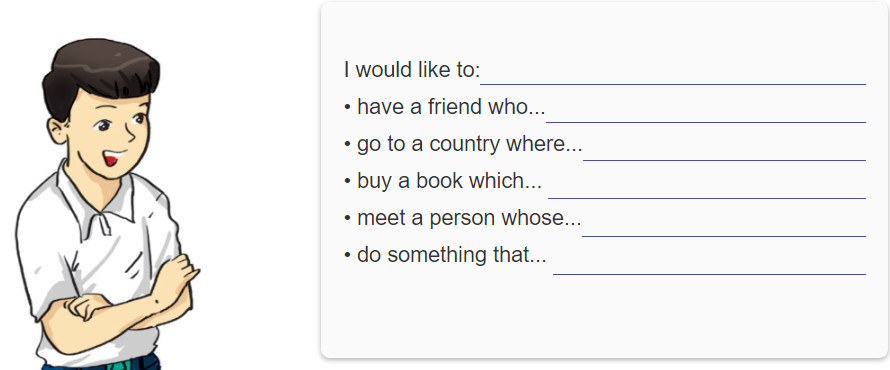Click the 'have a friend who...' prompt text
The width and height of the screenshot is (890, 370).
click(451, 107)
